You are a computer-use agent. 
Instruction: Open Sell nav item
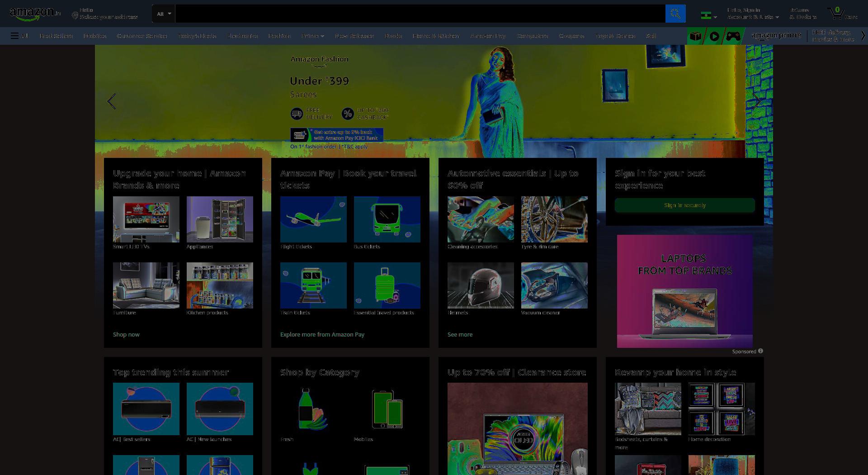point(651,36)
